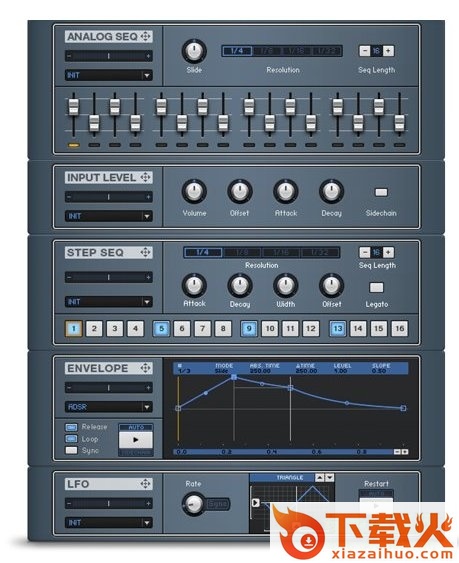Click the Envelope end breakpoint node
The width and height of the screenshot is (459, 563).
403,408
